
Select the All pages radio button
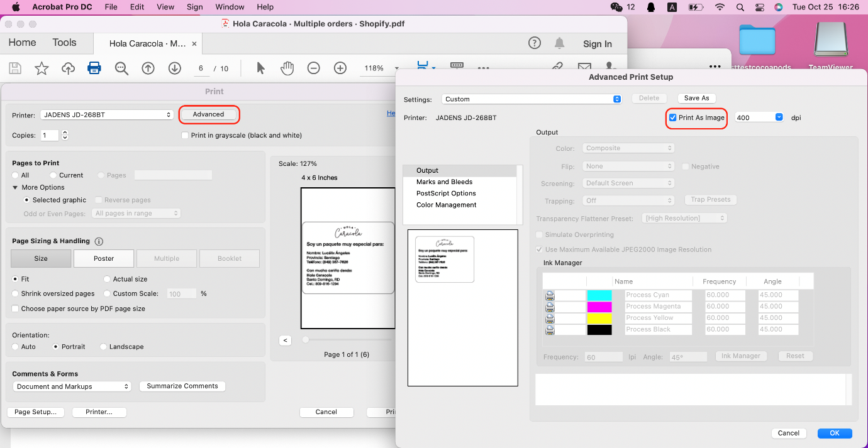15,175
